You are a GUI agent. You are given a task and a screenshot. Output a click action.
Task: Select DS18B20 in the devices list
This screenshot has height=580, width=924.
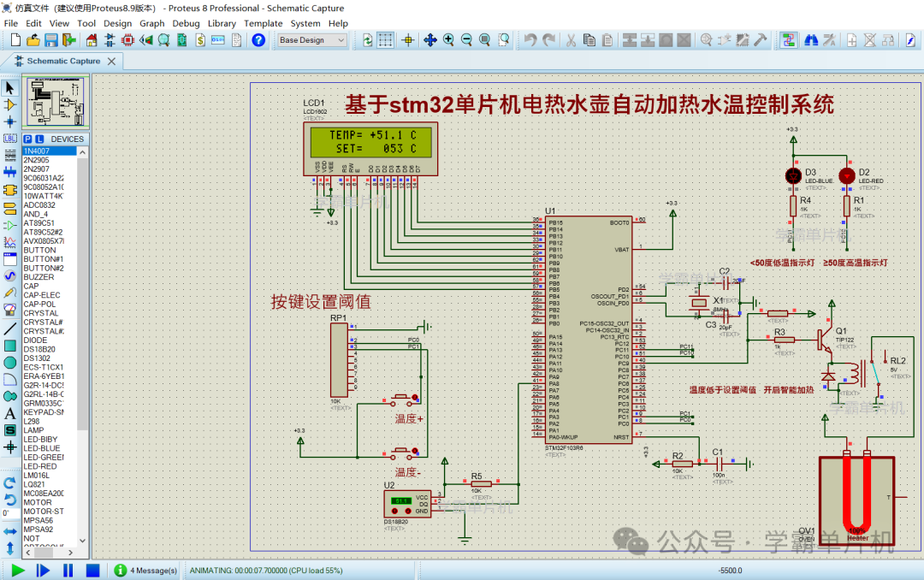coord(50,350)
